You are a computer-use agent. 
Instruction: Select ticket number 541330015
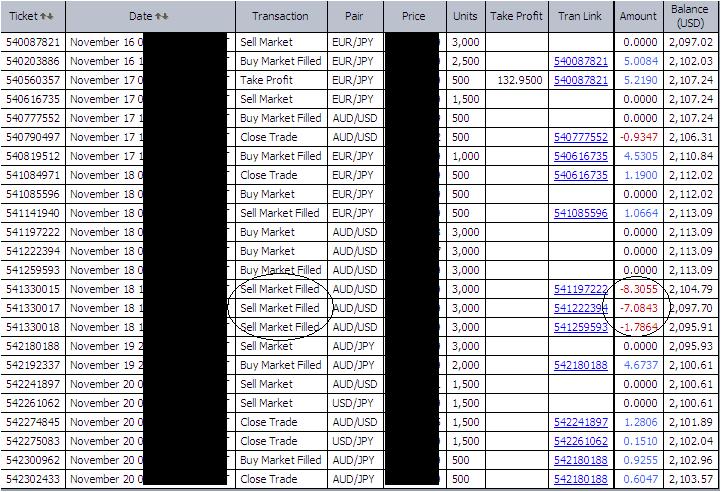tap(33, 289)
